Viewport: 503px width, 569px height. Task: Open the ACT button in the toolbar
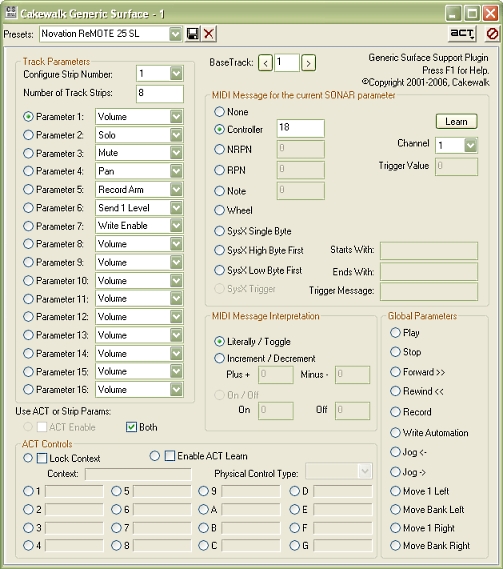[462, 34]
